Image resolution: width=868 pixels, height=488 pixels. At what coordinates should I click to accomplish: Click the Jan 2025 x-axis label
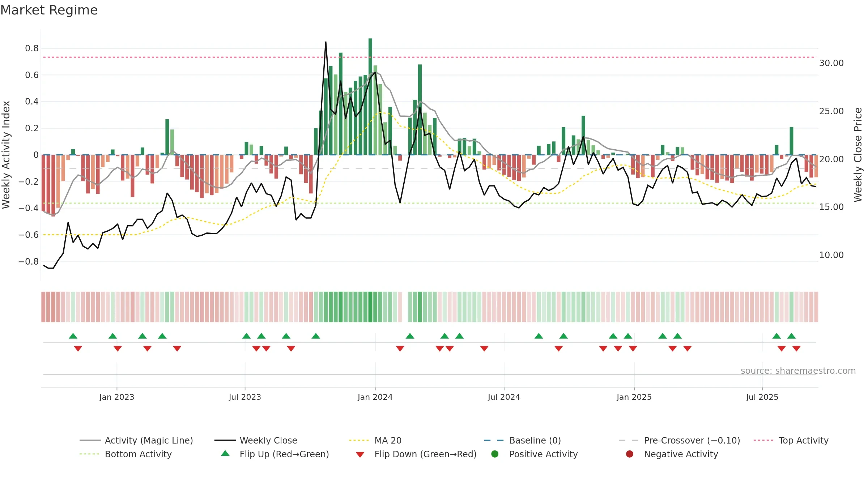pyautogui.click(x=634, y=397)
